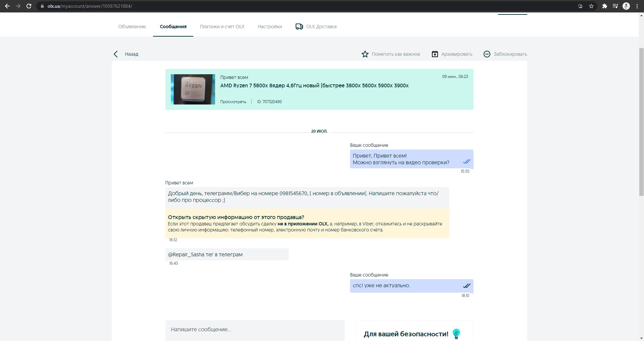The height and width of the screenshot is (341, 644).
Task: Click the Открыть скрытую информацию warning heading
Action: tap(236, 217)
